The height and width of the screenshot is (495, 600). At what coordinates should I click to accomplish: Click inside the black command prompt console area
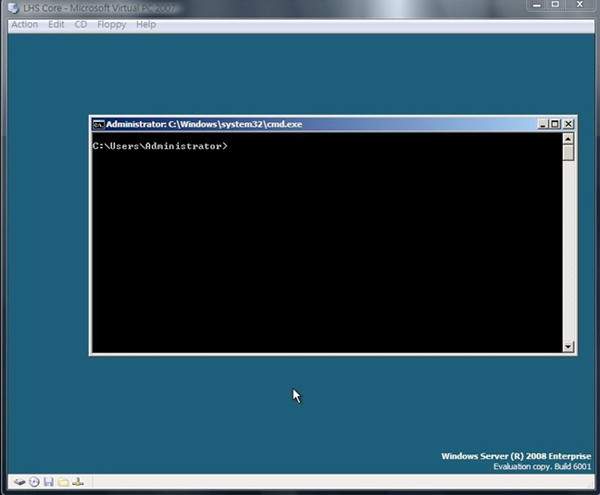tap(320, 250)
